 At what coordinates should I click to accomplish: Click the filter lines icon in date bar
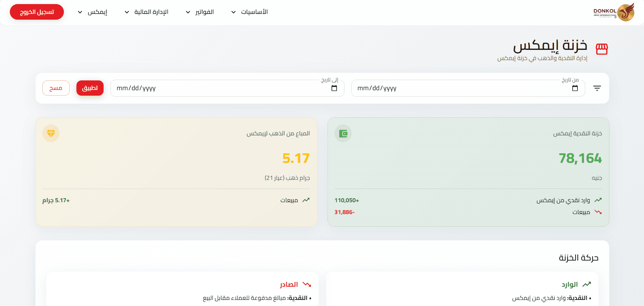click(597, 88)
